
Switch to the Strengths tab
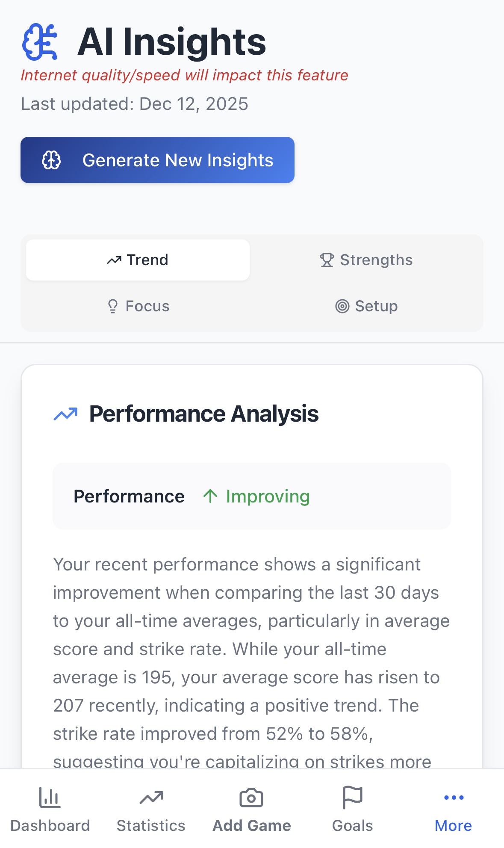coord(366,260)
